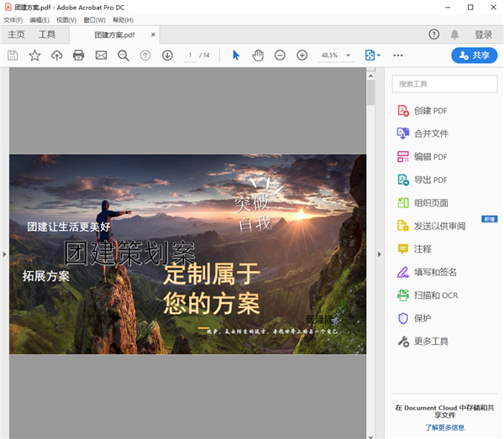Click the blue 共享 share button
Viewport: 504px width, 439px height.
pos(474,55)
